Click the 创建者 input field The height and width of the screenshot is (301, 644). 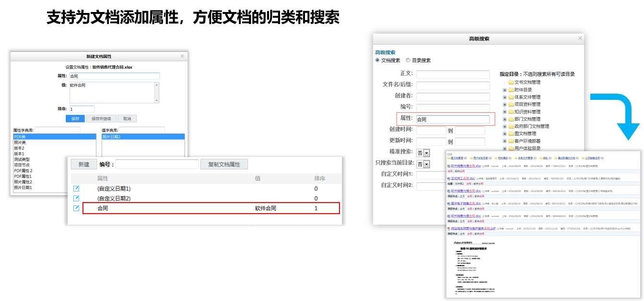coord(453,96)
